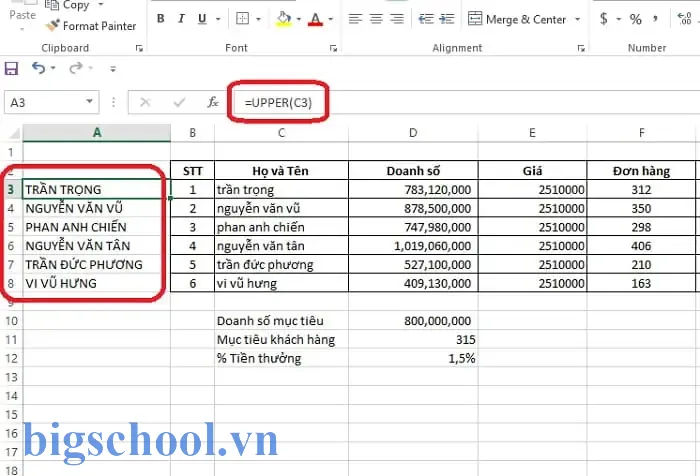Select cell TRẦN TRỌNG

[97, 189]
